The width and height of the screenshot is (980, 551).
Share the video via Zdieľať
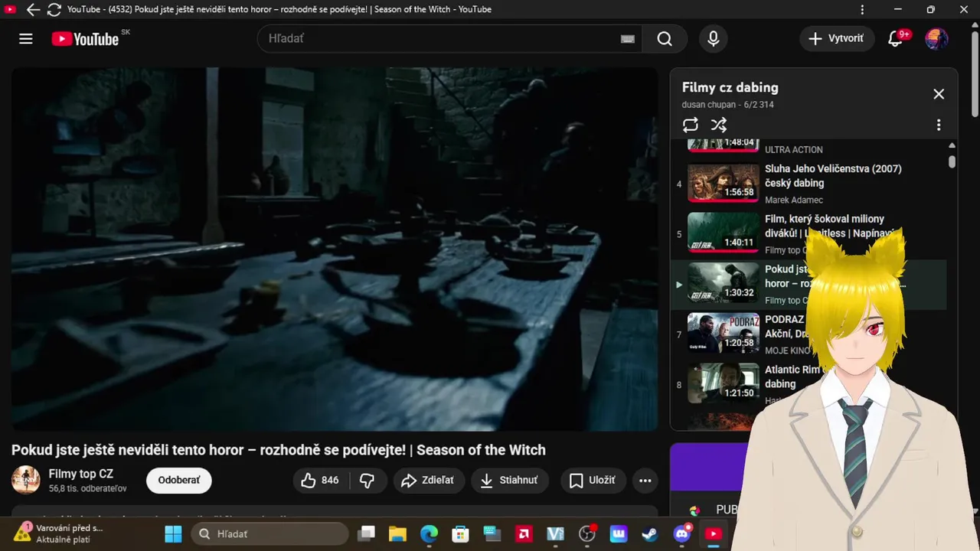[429, 481]
